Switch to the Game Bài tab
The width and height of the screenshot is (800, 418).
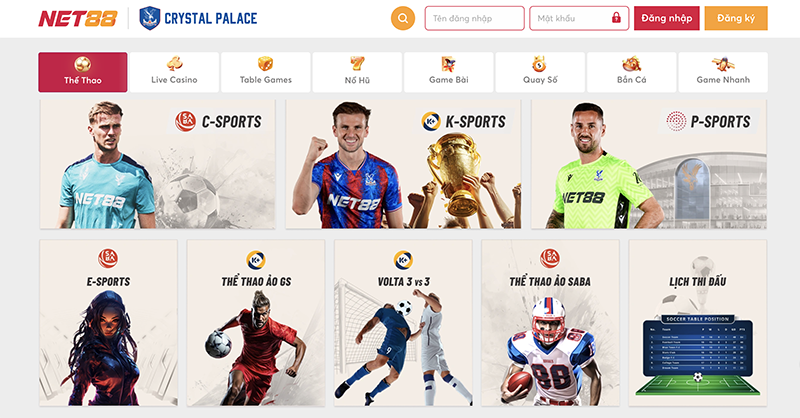point(448,72)
